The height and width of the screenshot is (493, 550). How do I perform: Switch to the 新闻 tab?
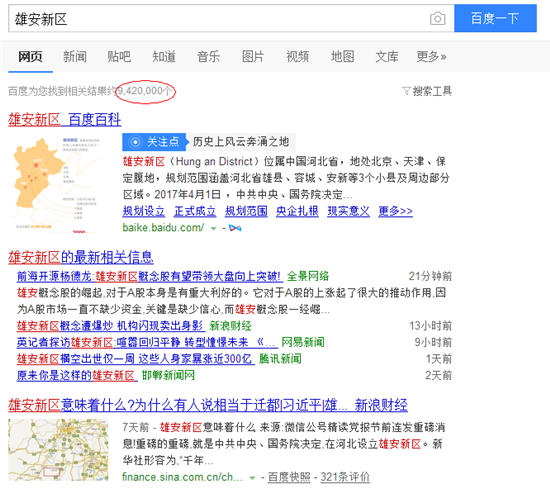click(x=75, y=56)
